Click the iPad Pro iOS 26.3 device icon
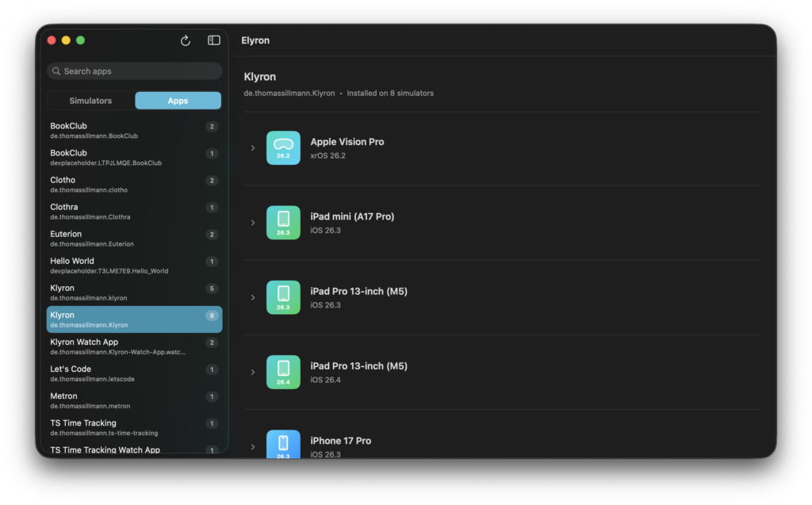 click(283, 297)
